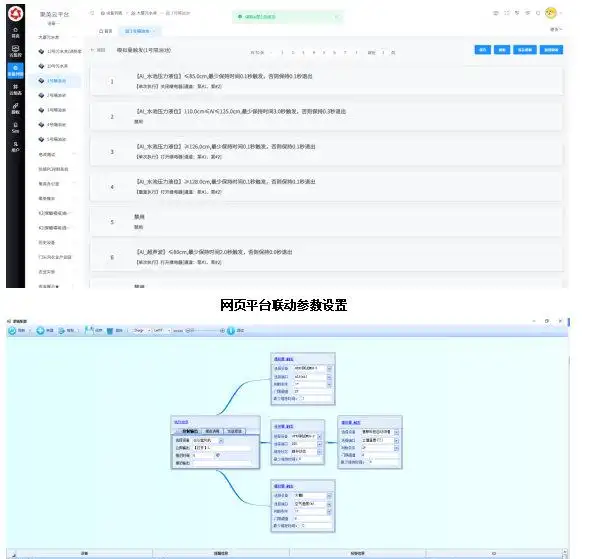Click the leftmost small icon in header icon group
Image resolution: width=592 pixels, height=559 pixels.
coord(496,13)
